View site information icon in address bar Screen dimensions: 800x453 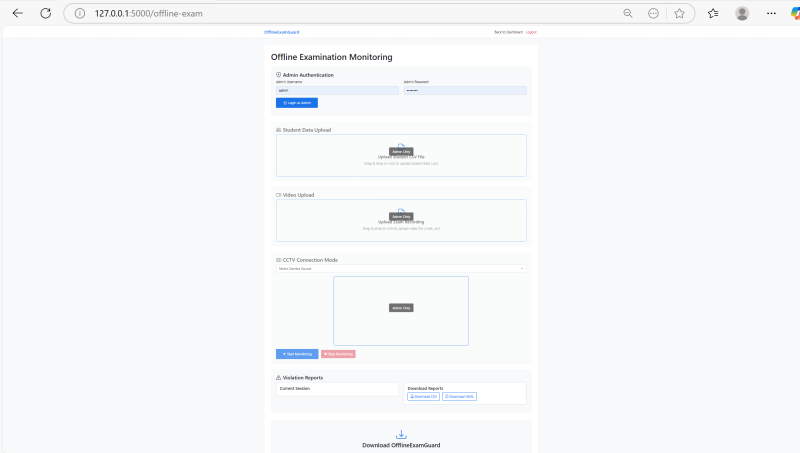[80, 13]
